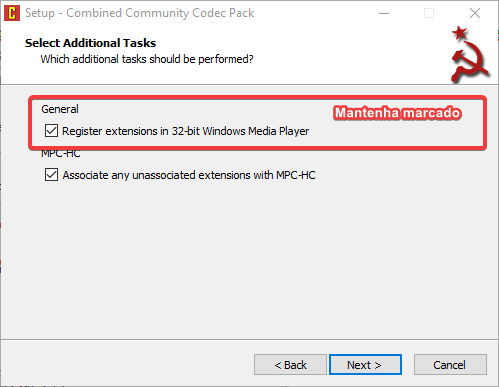Click the red star above the sickle
Viewport: 499px width, 387px height.
[x=460, y=33]
